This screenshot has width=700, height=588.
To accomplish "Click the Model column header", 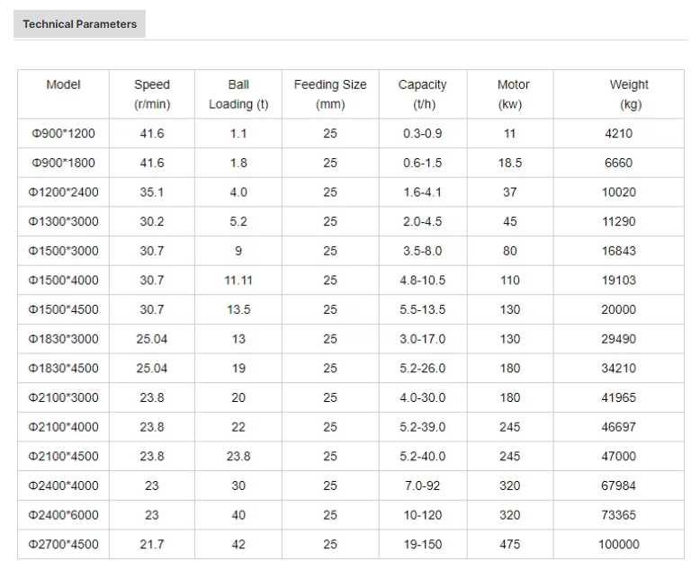I will click(63, 85).
